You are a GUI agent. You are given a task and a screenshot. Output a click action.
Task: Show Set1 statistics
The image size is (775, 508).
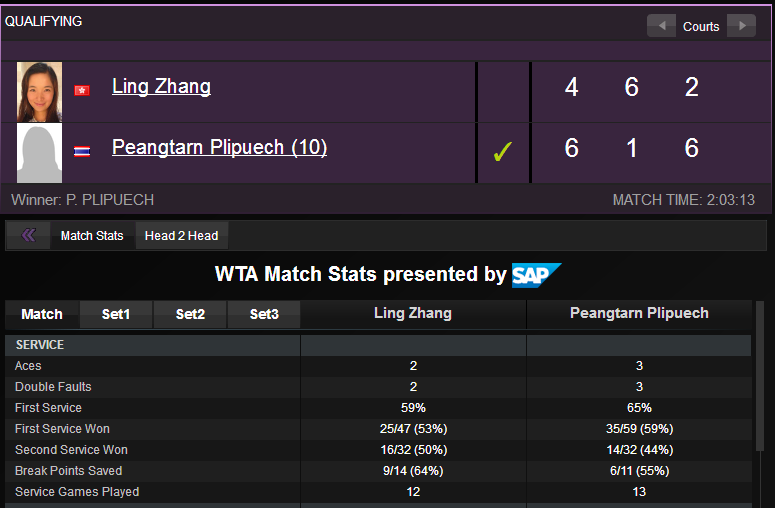pos(116,314)
